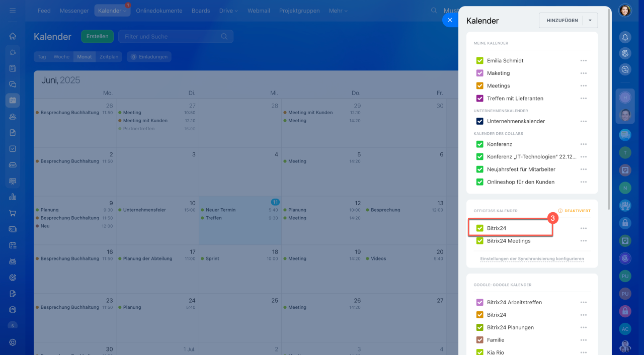
Task: Toggle the Bitrix24 Meetings checkbox
Action: (479, 241)
